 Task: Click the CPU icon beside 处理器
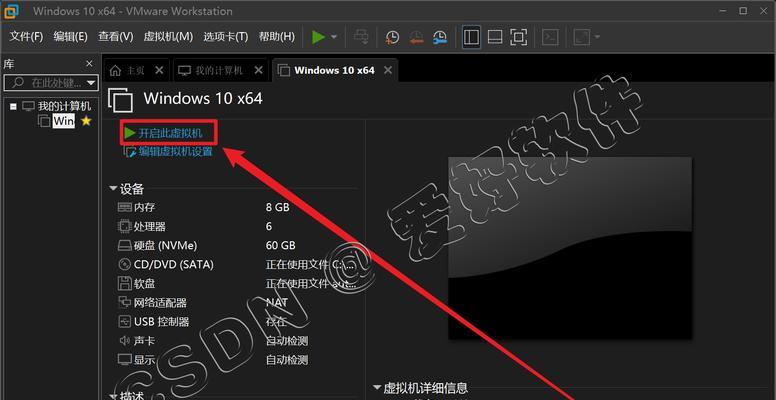[x=124, y=226]
